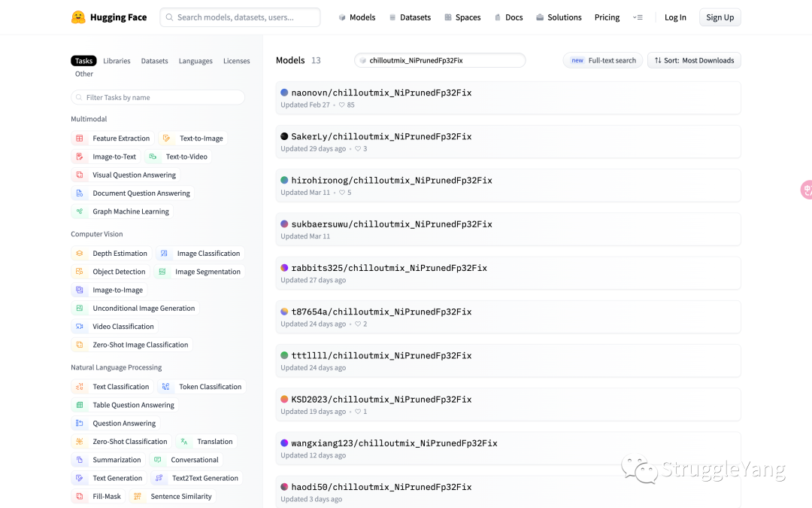This screenshot has height=508, width=812.
Task: Click the pink floating widget at right edge
Action: (x=806, y=190)
